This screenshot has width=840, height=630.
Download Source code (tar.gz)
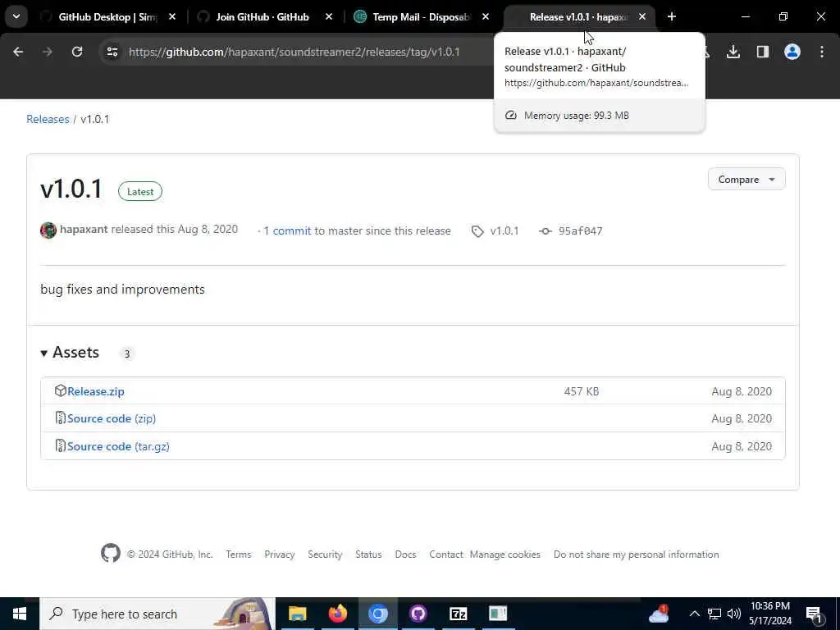pyautogui.click(x=118, y=446)
